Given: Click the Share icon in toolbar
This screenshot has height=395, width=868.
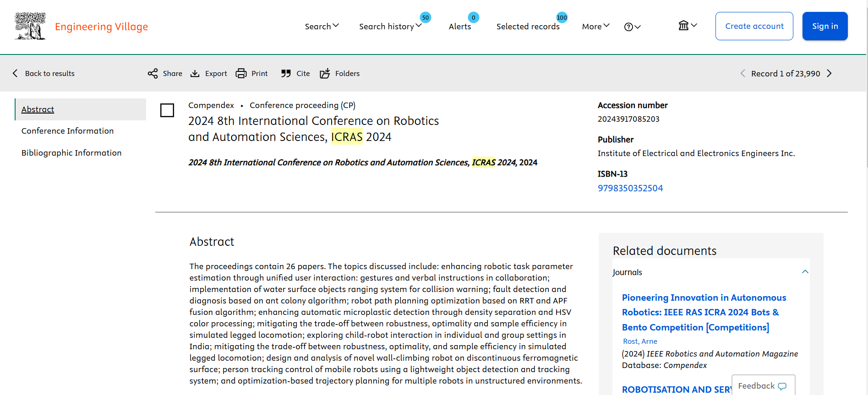Looking at the screenshot, I should pos(153,74).
